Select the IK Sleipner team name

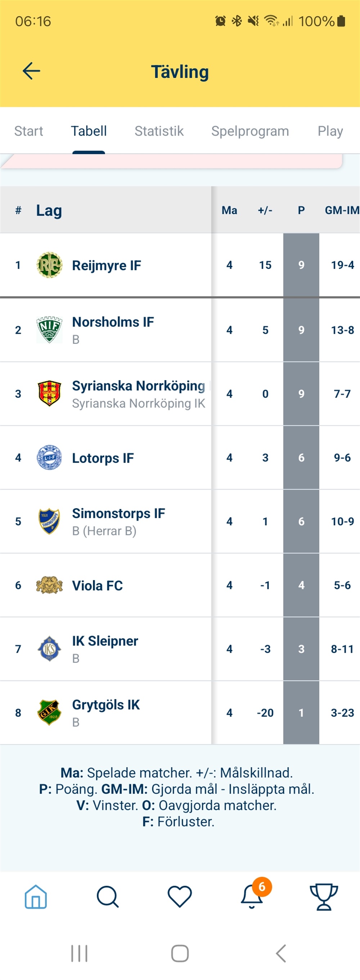tap(105, 641)
